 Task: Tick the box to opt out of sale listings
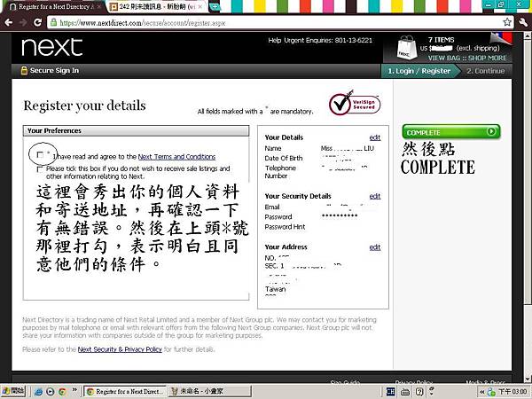pyautogui.click(x=40, y=169)
